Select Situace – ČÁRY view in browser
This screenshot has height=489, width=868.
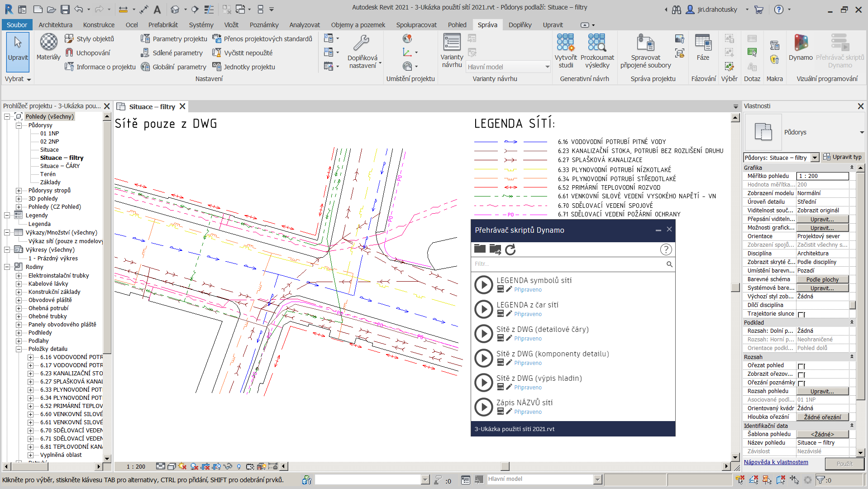pos(60,166)
